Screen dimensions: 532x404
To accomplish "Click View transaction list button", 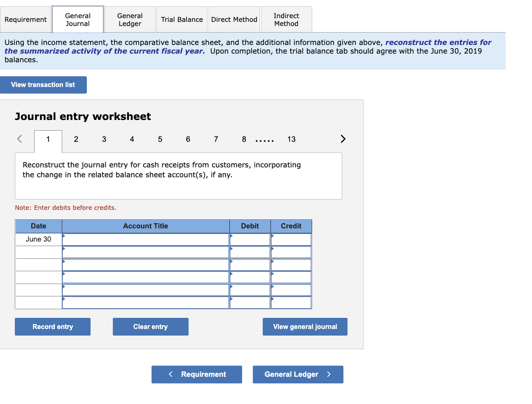I will [43, 85].
